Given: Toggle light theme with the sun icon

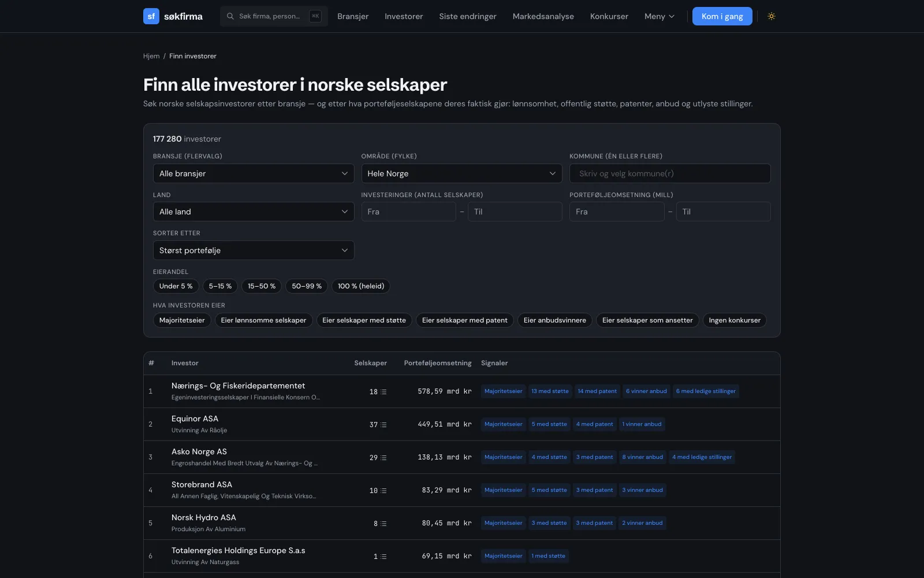Looking at the screenshot, I should click(x=771, y=16).
